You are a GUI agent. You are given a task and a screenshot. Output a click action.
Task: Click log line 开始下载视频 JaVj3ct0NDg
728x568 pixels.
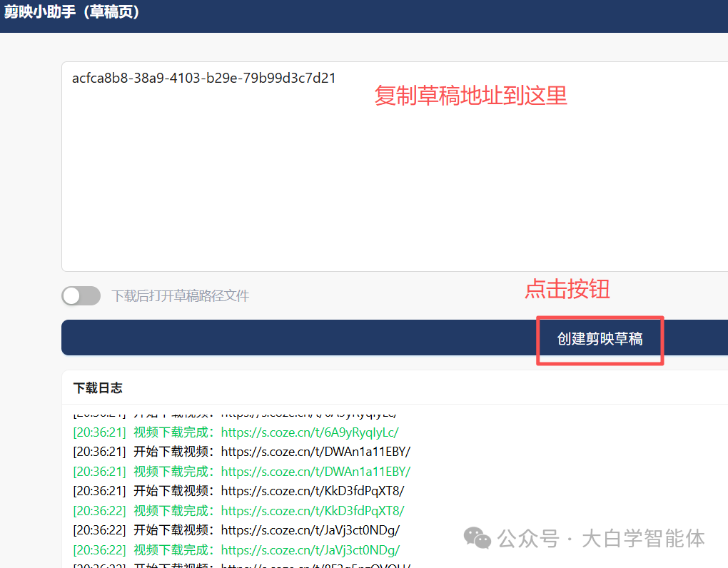236,530
